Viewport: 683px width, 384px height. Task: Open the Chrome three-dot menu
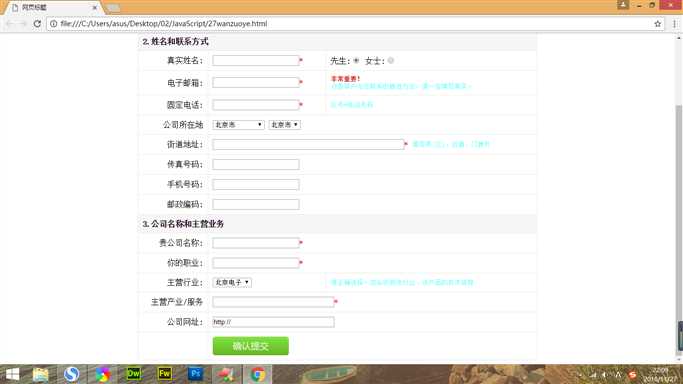[674, 24]
